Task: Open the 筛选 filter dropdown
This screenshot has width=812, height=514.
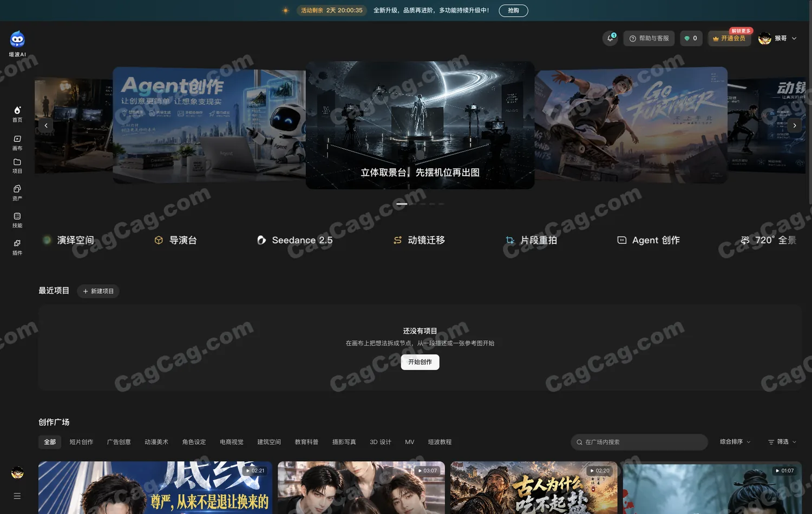Action: (782, 442)
